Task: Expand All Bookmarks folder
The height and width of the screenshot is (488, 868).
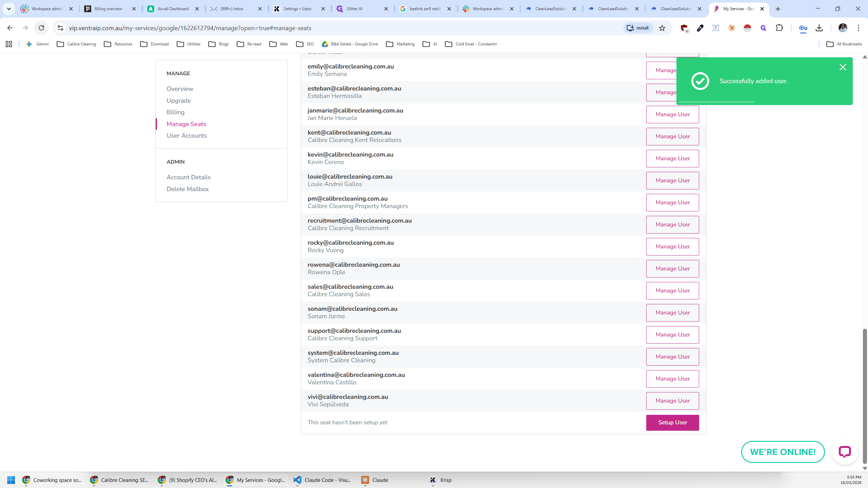Action: click(x=844, y=44)
